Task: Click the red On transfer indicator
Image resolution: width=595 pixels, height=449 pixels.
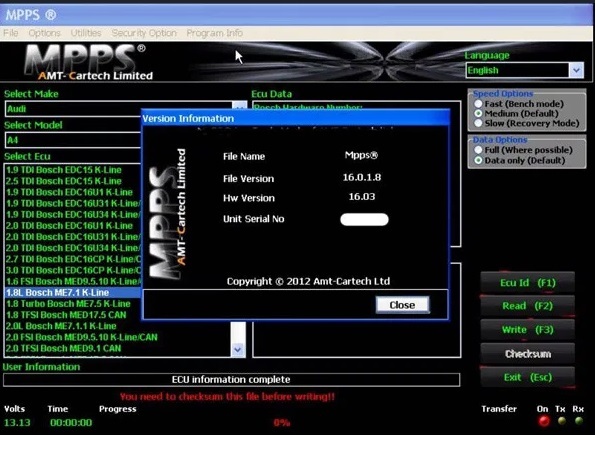Action: click(x=544, y=421)
